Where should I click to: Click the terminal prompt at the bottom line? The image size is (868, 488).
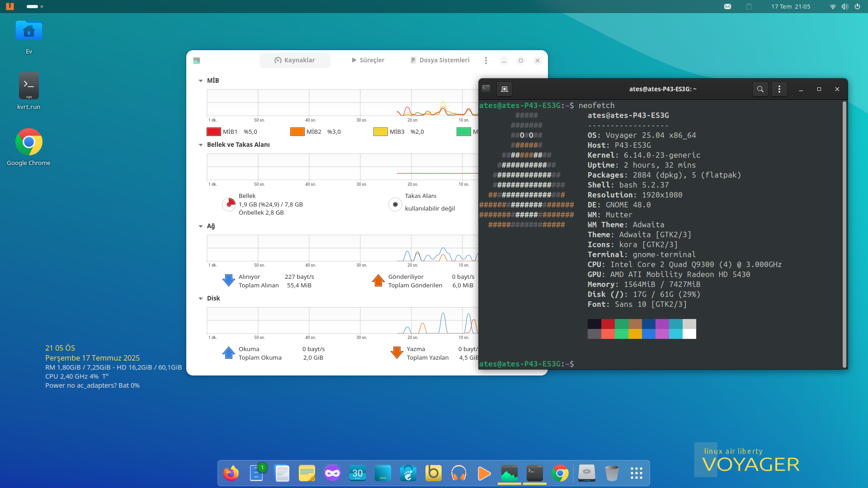click(527, 364)
